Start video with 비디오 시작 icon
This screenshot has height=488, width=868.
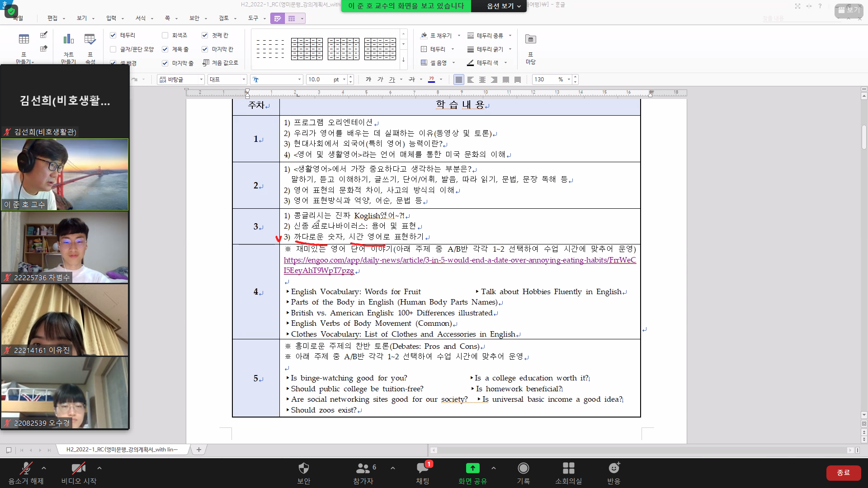click(79, 469)
